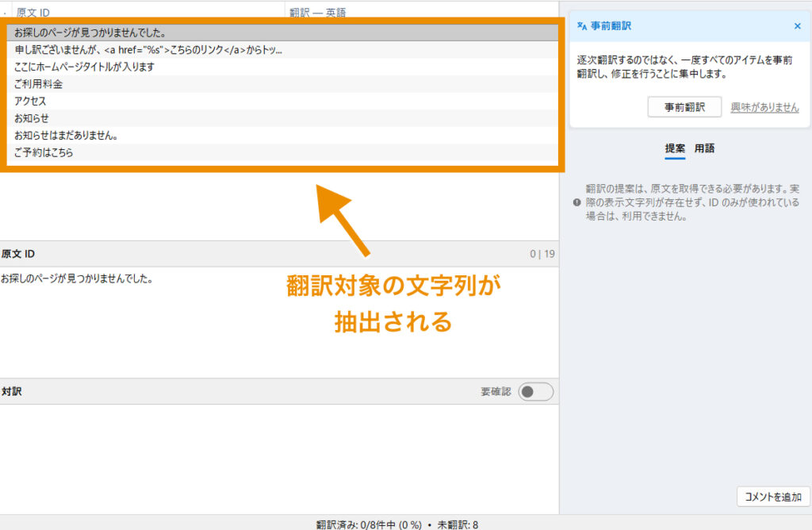
Task: Click the info icon beside the suggestion notice
Action: click(x=576, y=202)
